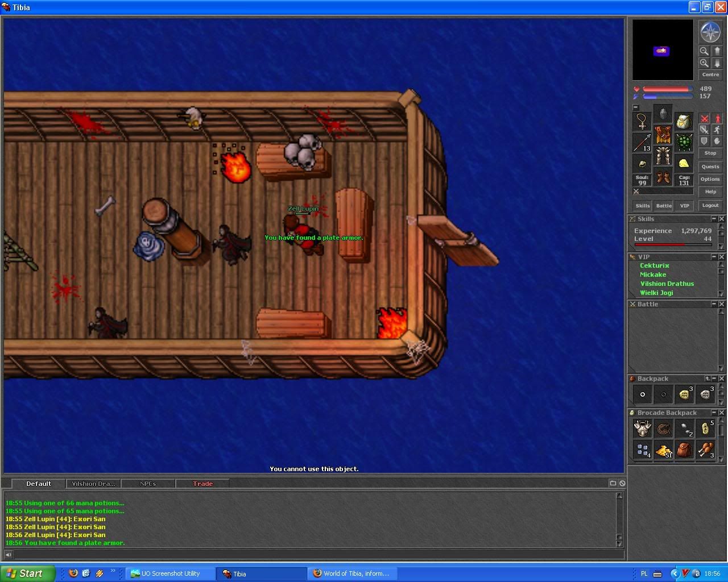Enable defensive fighting mode

(704, 141)
